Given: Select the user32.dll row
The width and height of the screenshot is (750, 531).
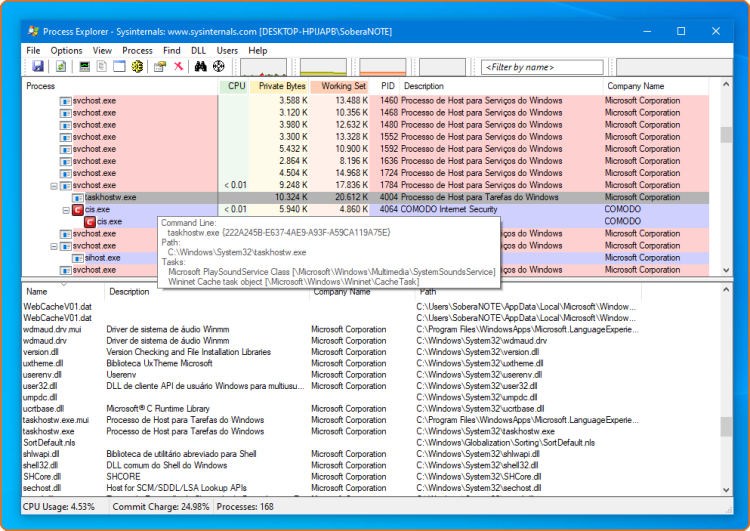Looking at the screenshot, I should click(x=331, y=386).
